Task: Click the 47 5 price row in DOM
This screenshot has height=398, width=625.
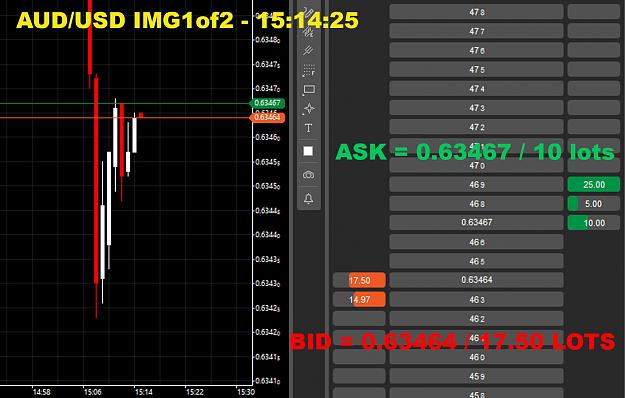Action: pos(476,69)
